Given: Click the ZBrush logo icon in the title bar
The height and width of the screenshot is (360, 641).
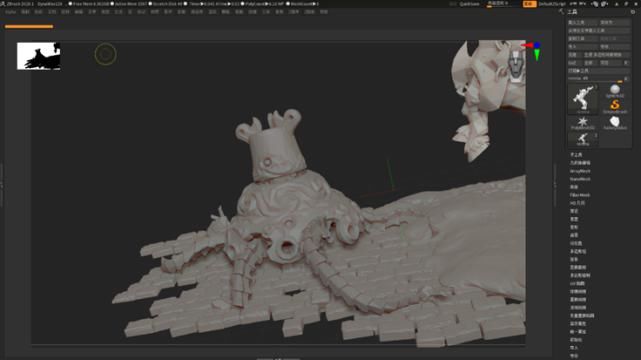Looking at the screenshot, I should click(3, 4).
